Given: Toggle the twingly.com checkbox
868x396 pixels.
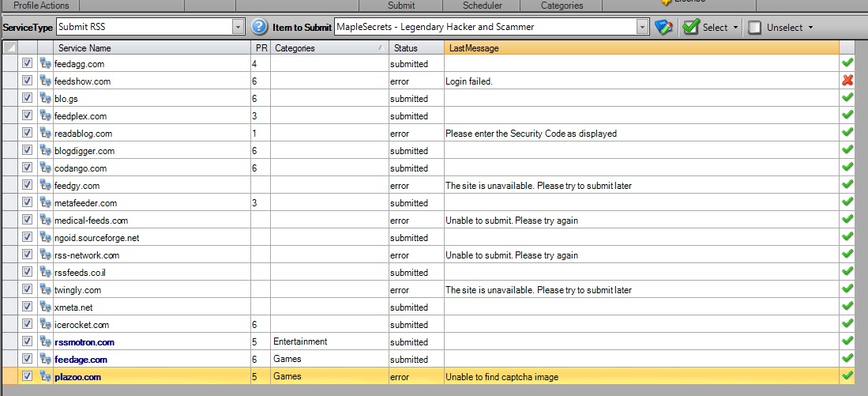Looking at the screenshot, I should [27, 289].
